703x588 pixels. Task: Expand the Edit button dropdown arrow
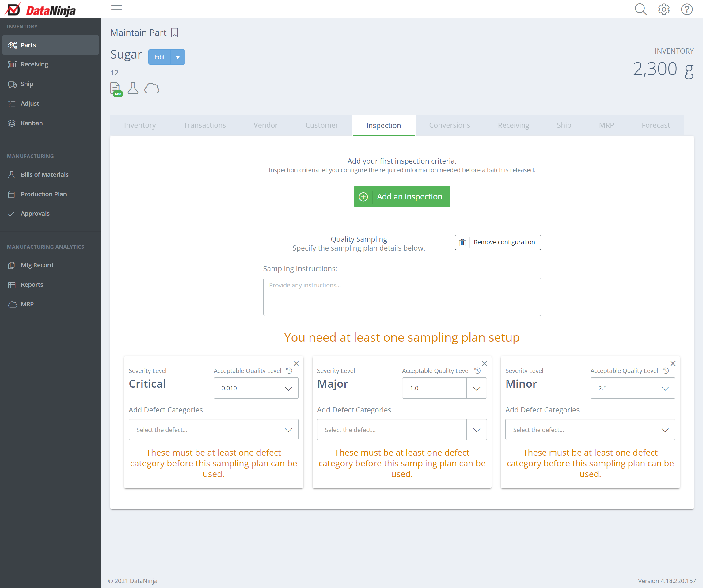[x=178, y=57]
